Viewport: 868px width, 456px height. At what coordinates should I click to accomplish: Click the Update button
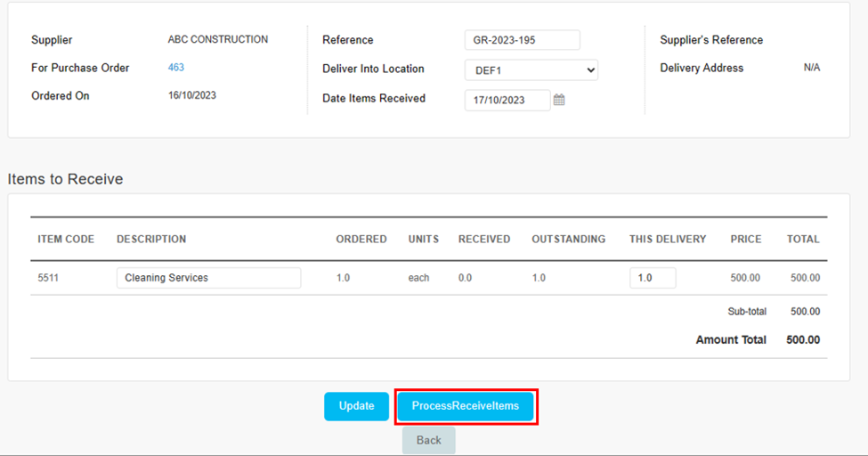pos(356,406)
